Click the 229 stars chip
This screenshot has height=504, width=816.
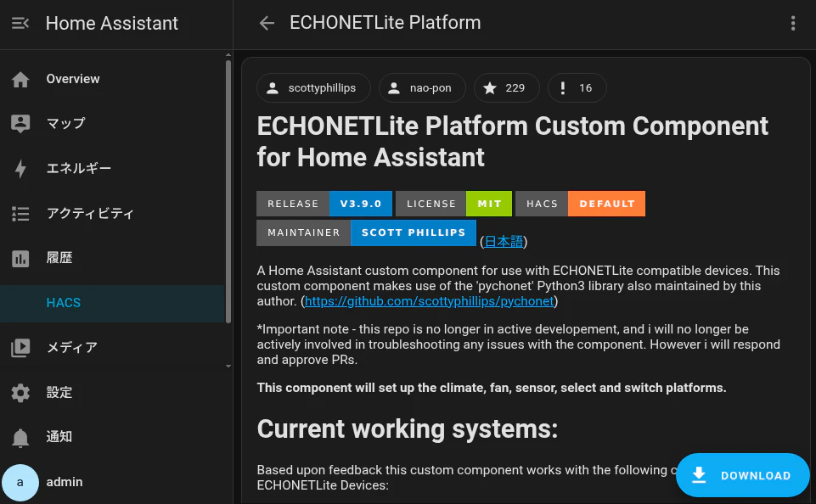[x=506, y=88]
